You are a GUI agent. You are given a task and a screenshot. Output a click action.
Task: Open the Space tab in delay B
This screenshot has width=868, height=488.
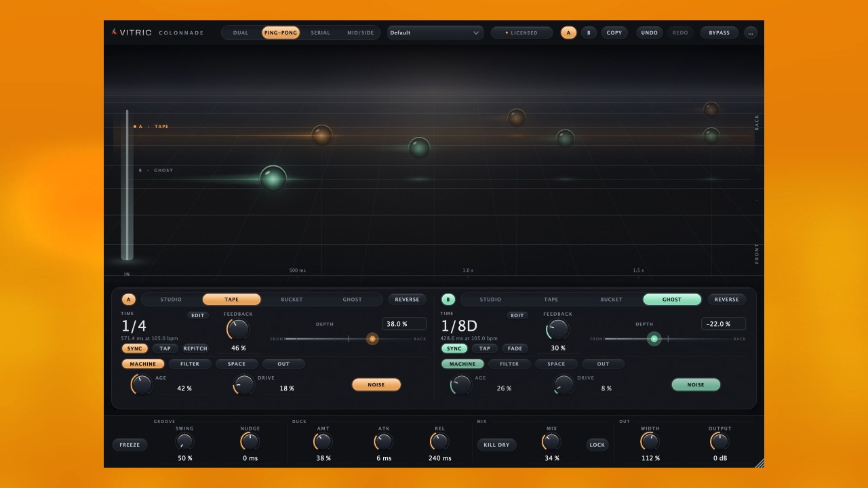pos(556,364)
